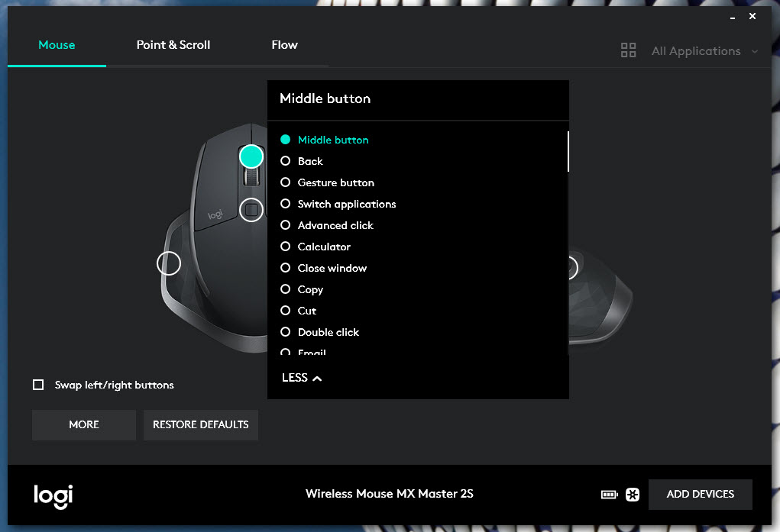Choose the Calculator radio option

click(x=285, y=247)
